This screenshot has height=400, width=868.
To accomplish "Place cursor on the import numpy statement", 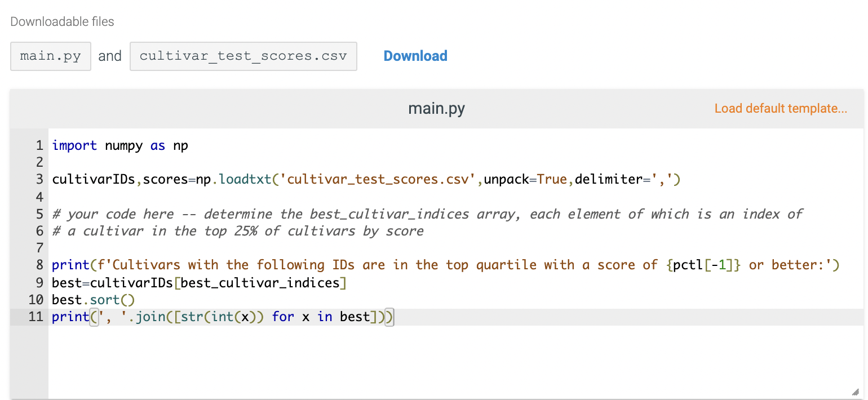I will click(119, 145).
